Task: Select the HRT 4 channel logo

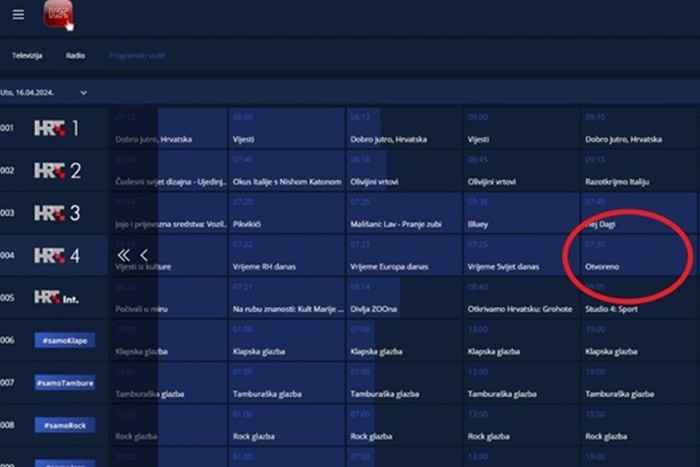Action: [58, 255]
